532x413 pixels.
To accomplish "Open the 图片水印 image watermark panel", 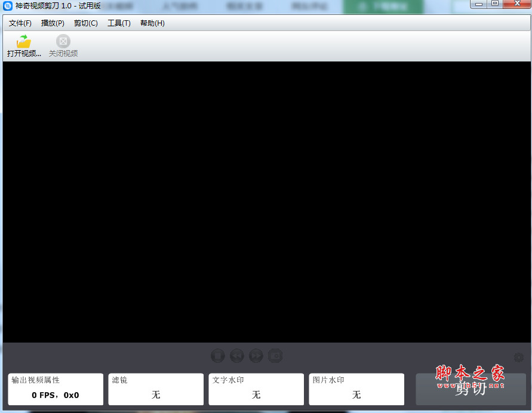I will [x=356, y=389].
